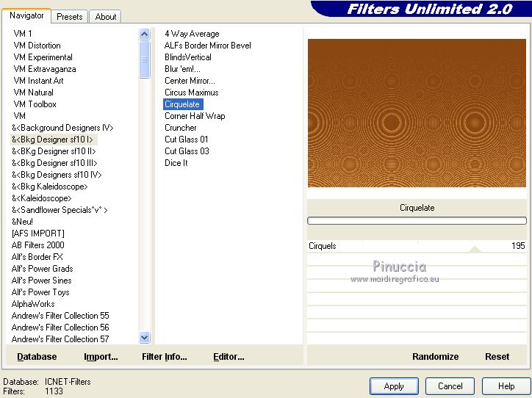Switch to the Presets tab

[70, 17]
